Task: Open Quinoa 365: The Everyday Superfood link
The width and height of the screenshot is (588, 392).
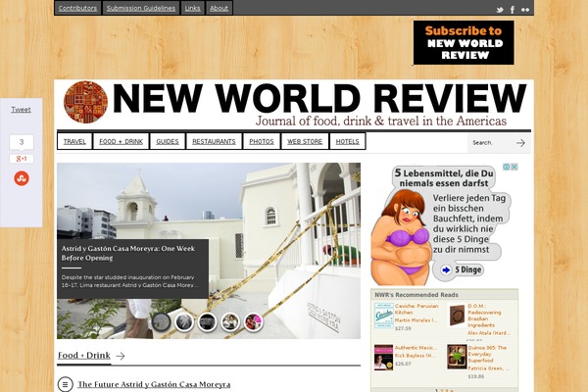Action: pyautogui.click(x=487, y=354)
